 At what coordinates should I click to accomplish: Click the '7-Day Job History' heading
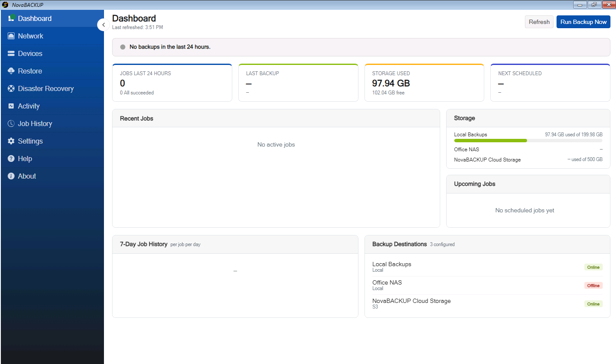click(144, 244)
